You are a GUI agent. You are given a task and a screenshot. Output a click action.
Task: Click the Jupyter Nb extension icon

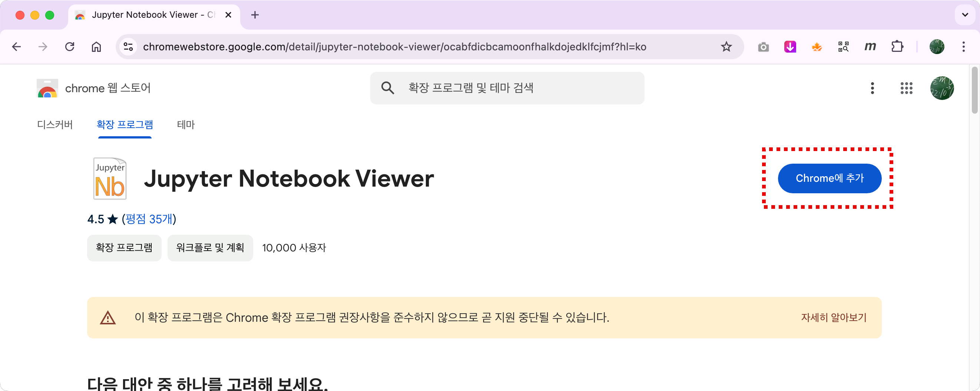tap(110, 178)
